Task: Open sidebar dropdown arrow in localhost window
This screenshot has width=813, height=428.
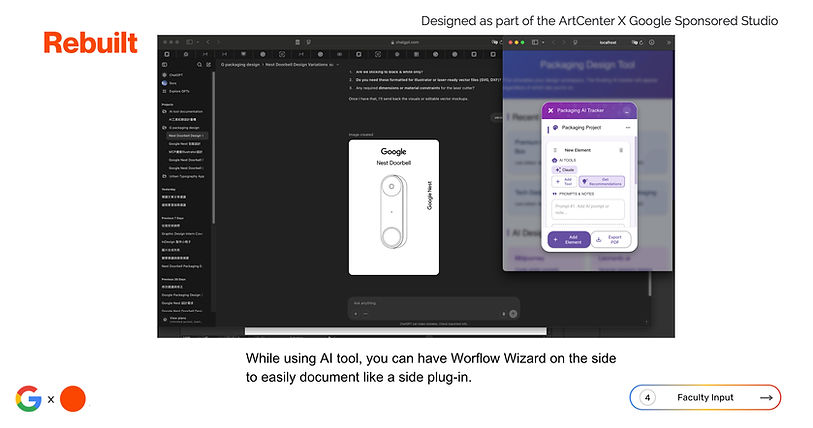Action: click(543, 43)
